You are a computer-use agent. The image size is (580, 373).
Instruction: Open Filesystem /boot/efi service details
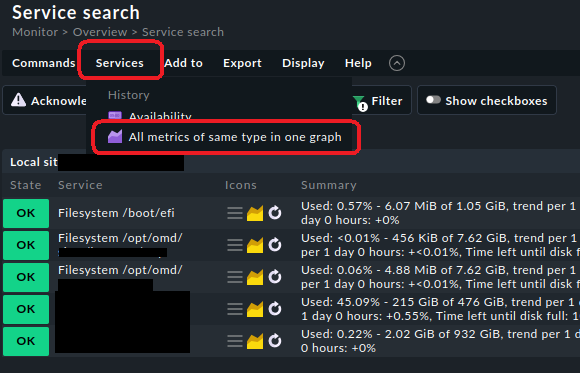(116, 213)
